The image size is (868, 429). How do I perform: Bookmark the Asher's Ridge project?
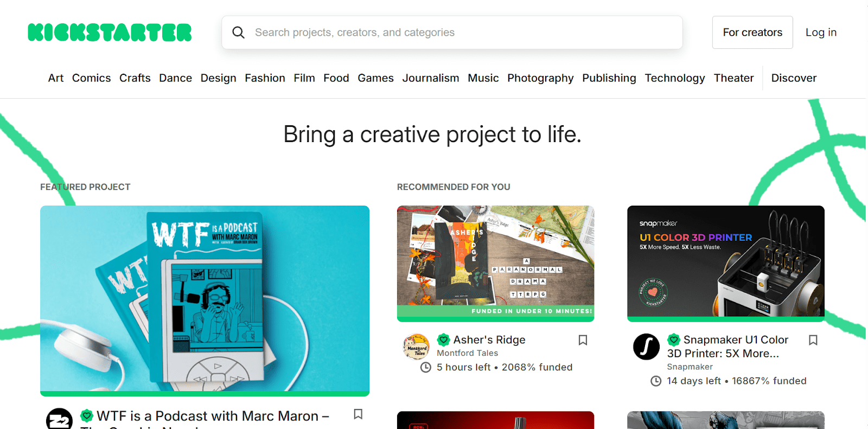583,340
